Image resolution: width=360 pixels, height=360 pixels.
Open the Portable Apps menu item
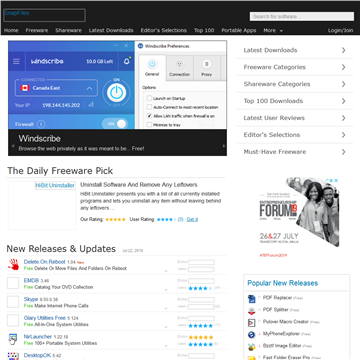[239, 30]
